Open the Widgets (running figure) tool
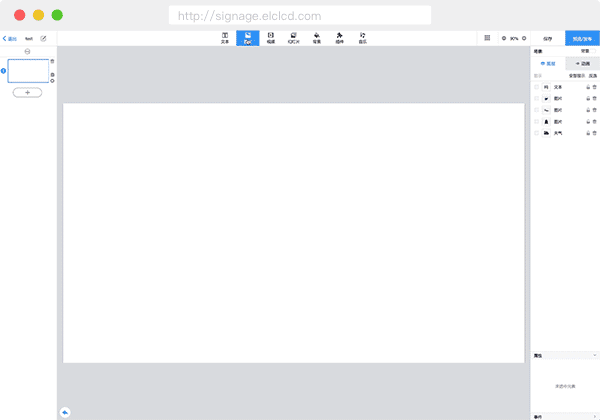600x420 pixels. 339,38
